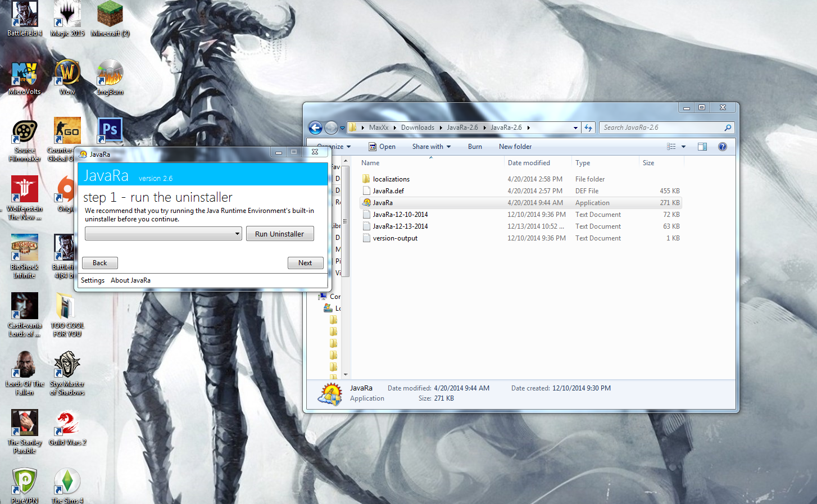The width and height of the screenshot is (817, 504).
Task: Select The Stanley Parable desktop icon
Action: [x=25, y=432]
